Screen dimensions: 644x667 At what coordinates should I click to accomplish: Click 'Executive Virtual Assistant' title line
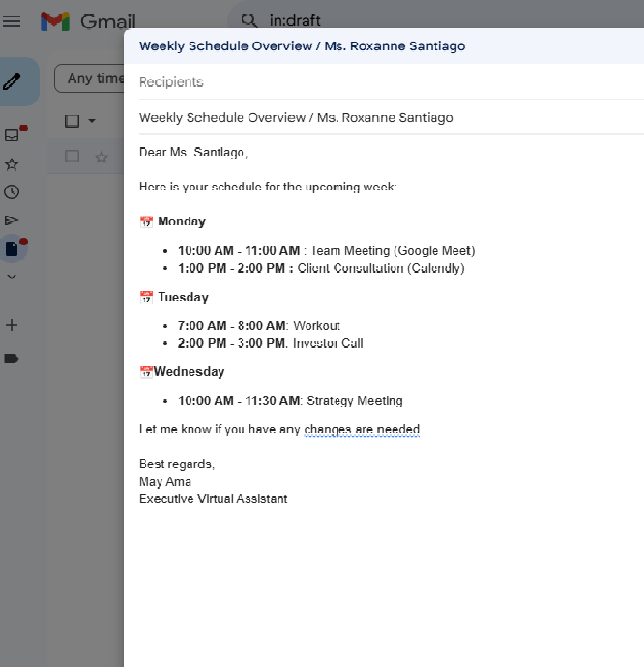point(214,499)
